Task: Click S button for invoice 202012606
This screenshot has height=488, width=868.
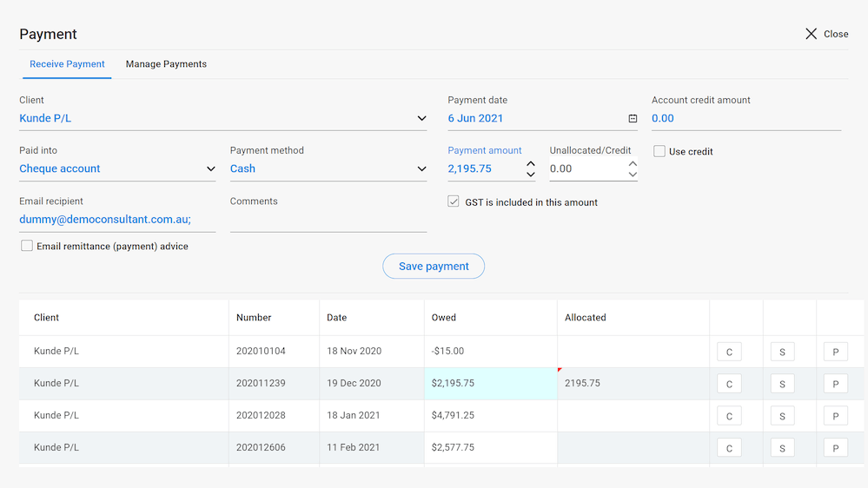Action: (782, 448)
